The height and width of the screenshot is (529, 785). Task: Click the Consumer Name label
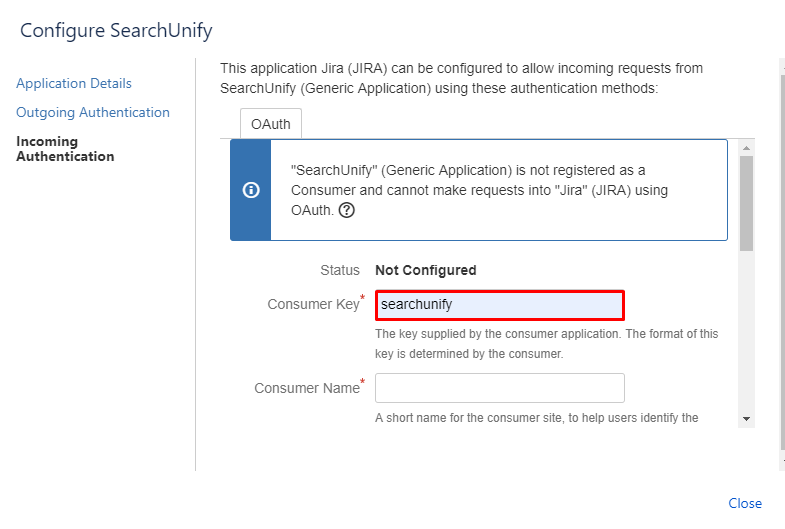click(306, 388)
